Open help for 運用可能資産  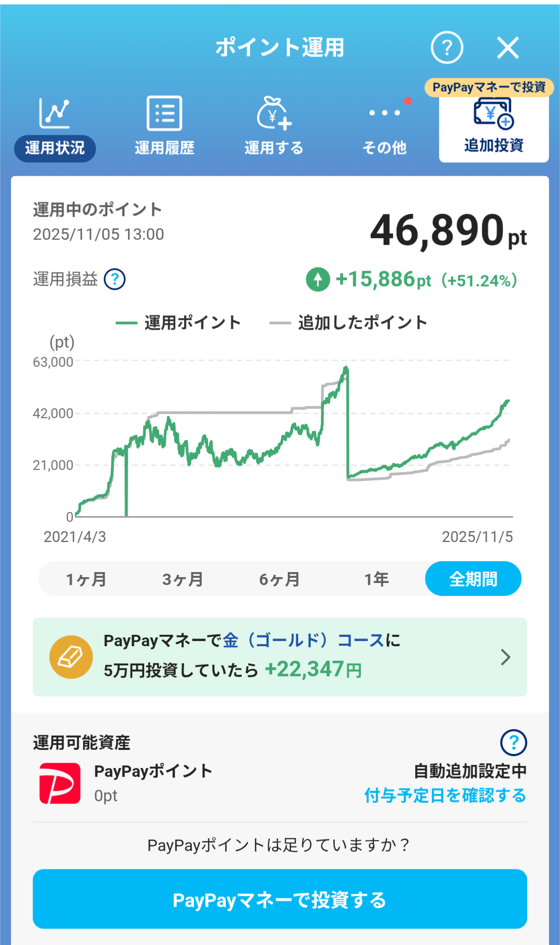tap(513, 743)
